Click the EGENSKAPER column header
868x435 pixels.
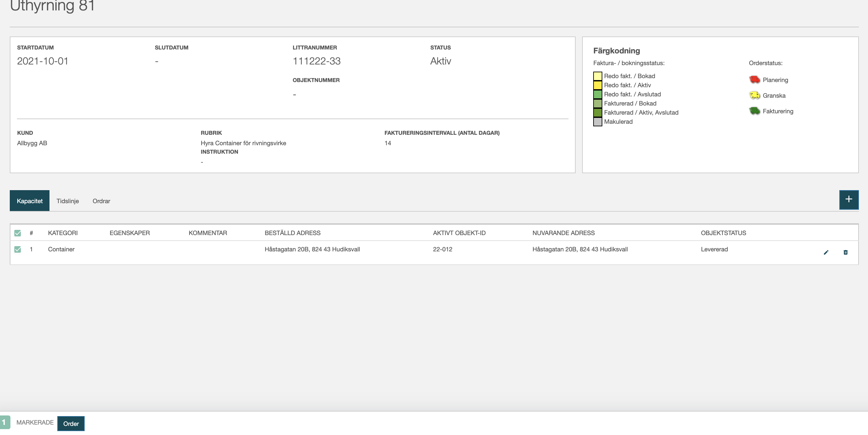[x=130, y=233]
